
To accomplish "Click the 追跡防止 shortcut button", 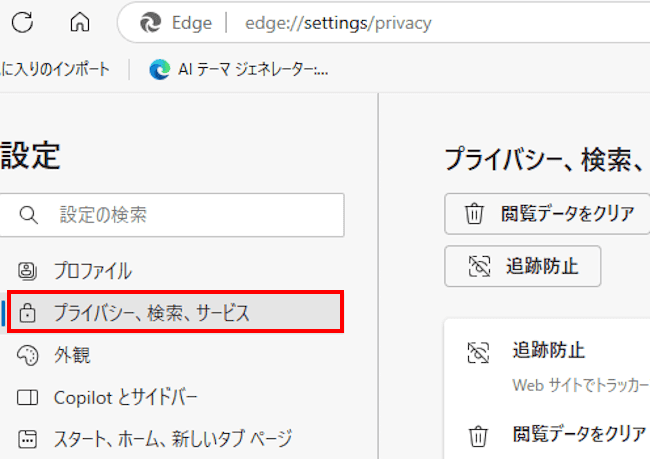I will 522,266.
